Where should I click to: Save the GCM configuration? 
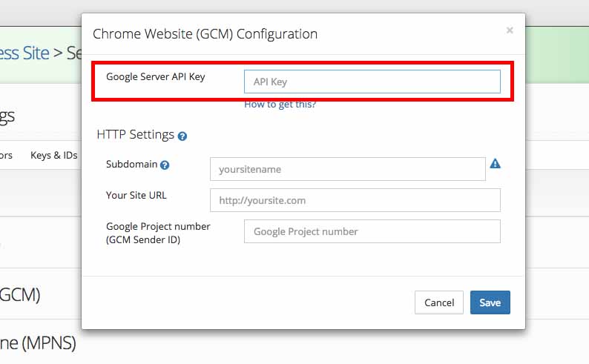coord(490,302)
